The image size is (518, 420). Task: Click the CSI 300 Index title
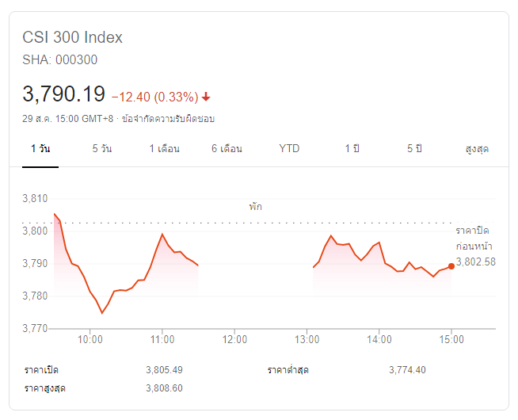[73, 37]
